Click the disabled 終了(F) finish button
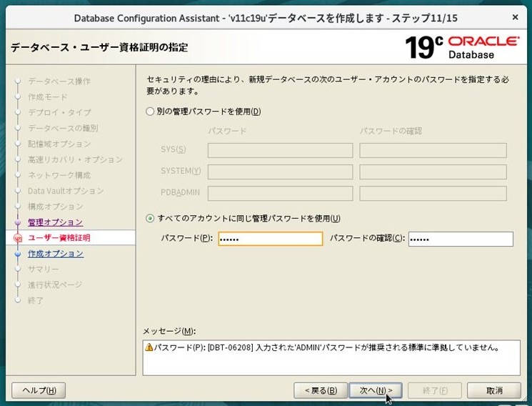Screen dimensions: 532x406 point(435,390)
